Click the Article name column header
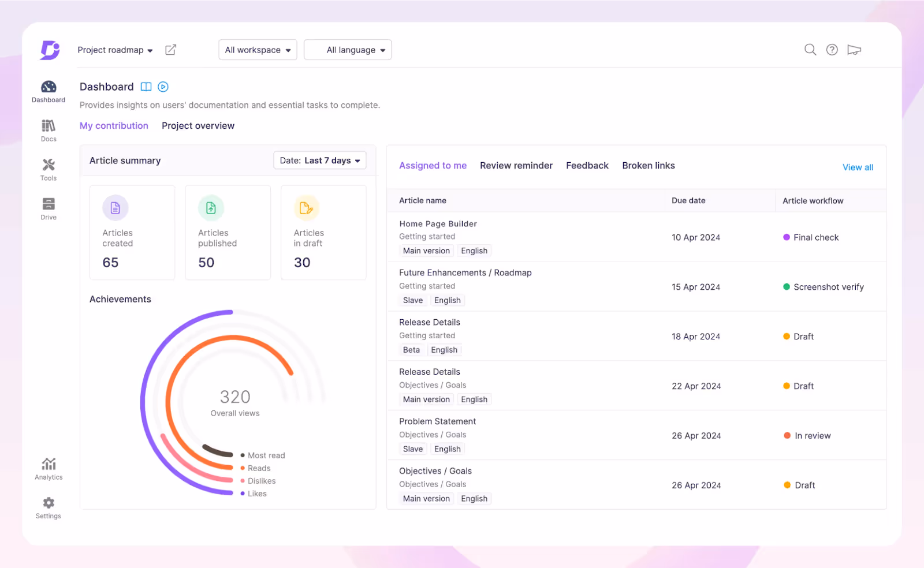924x568 pixels. pos(423,201)
